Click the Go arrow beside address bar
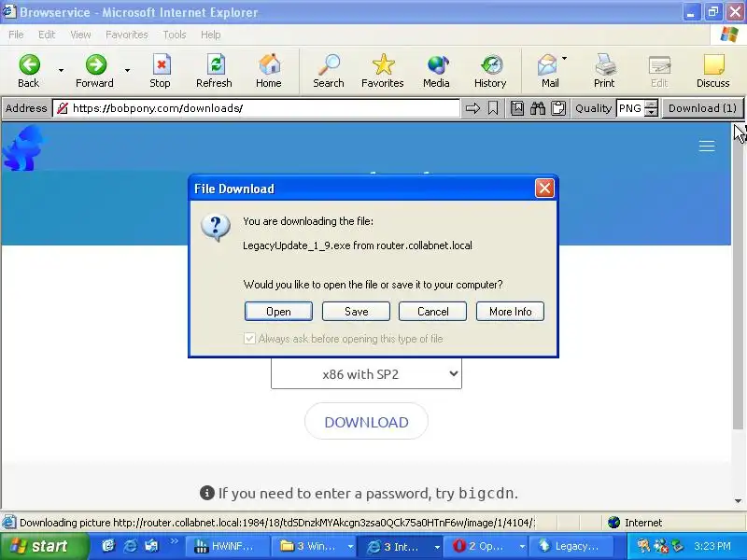Viewport: 747px width, 560px height. 472,108
